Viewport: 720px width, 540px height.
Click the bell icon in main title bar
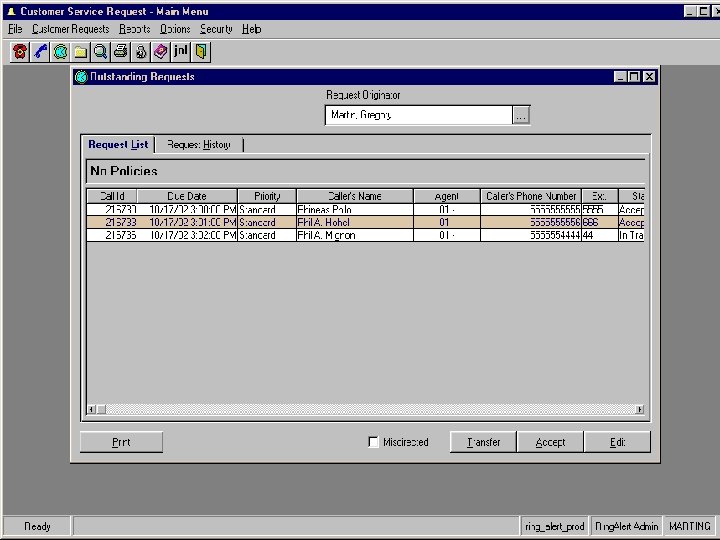coord(11,11)
